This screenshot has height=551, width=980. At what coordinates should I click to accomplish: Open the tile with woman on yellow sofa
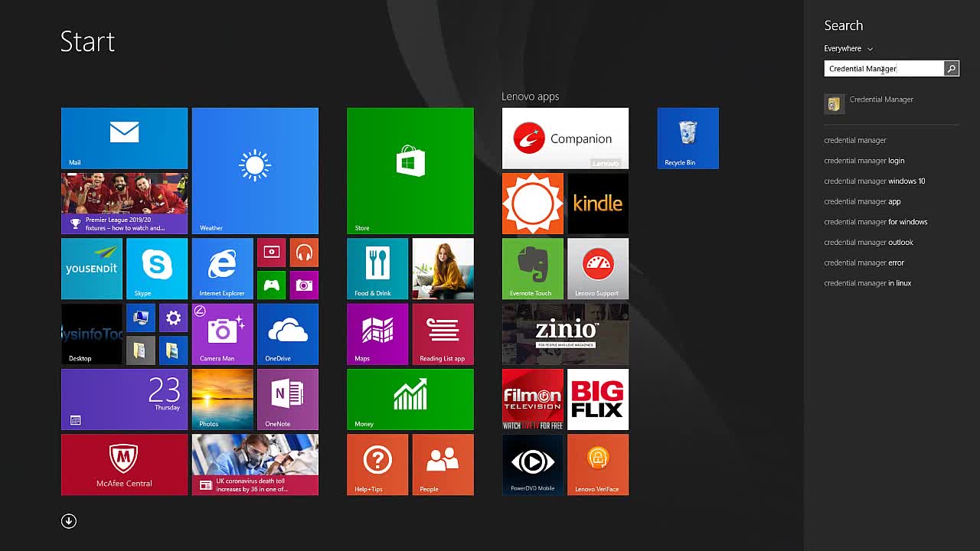coord(443,269)
